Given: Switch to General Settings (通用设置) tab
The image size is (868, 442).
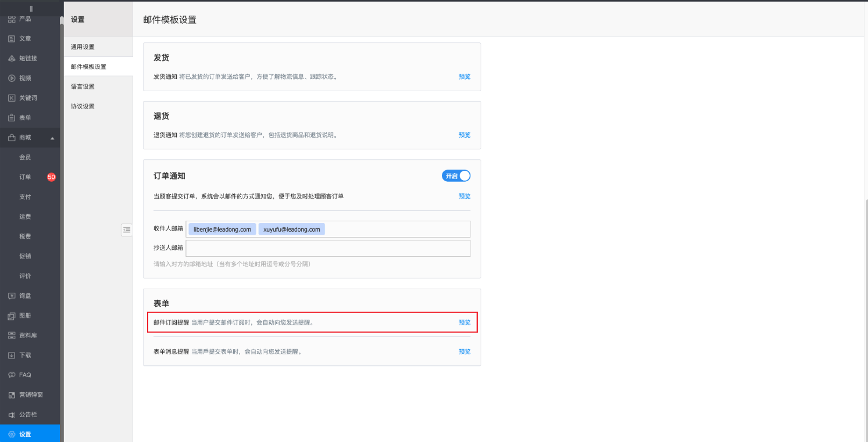Looking at the screenshot, I should tap(83, 47).
